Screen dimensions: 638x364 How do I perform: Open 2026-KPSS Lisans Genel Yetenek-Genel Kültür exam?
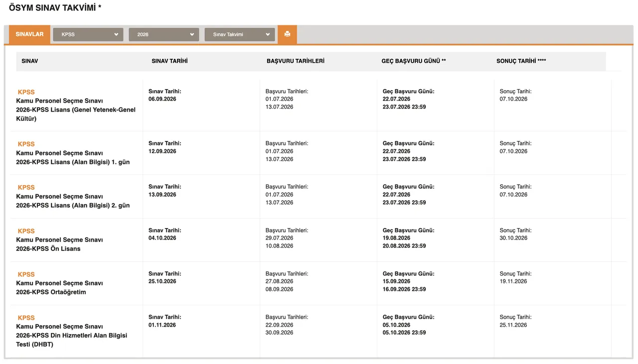click(76, 110)
